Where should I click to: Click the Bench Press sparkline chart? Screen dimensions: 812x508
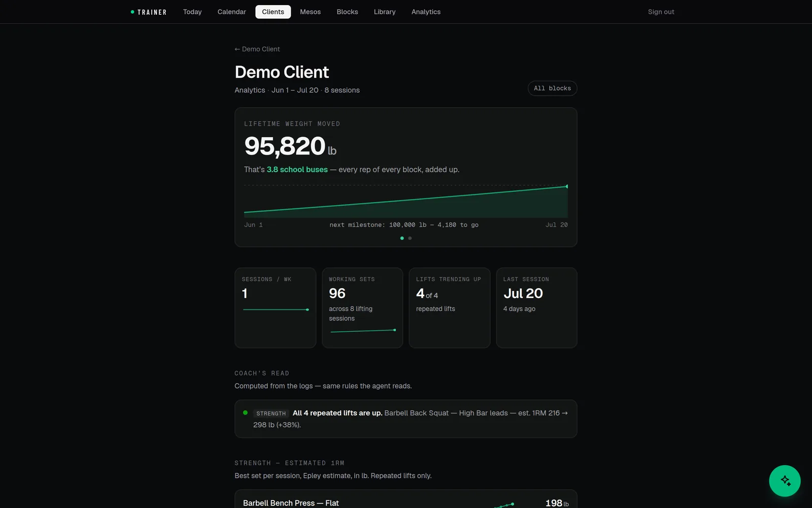(x=504, y=505)
